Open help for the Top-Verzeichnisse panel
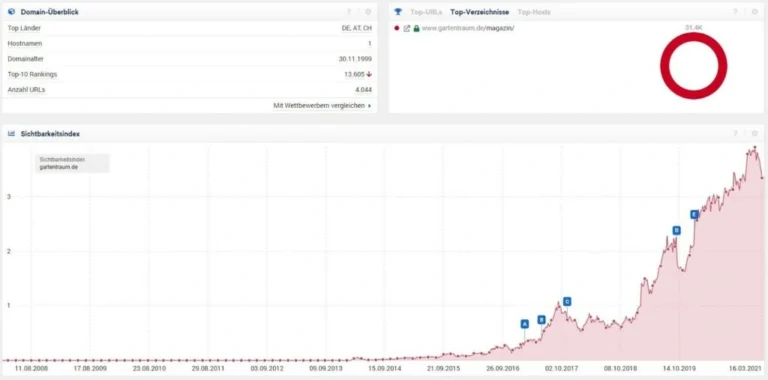The image size is (768, 380). tap(735, 12)
